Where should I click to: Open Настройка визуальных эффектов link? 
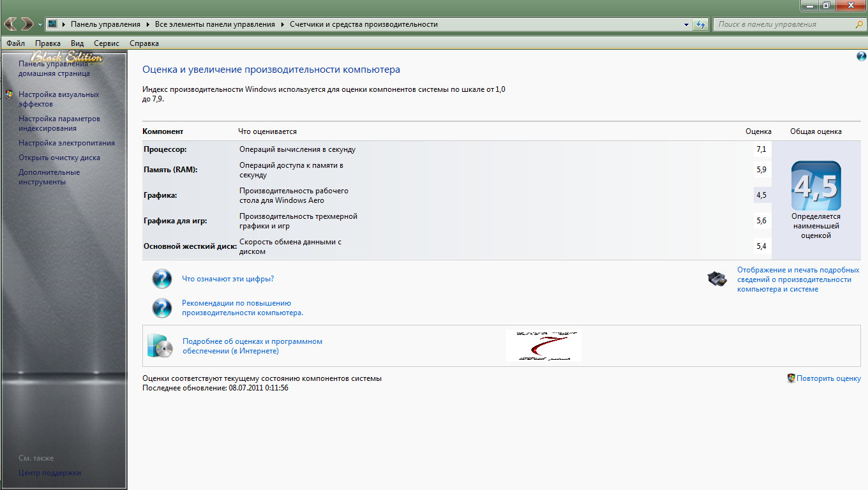pyautogui.click(x=59, y=99)
